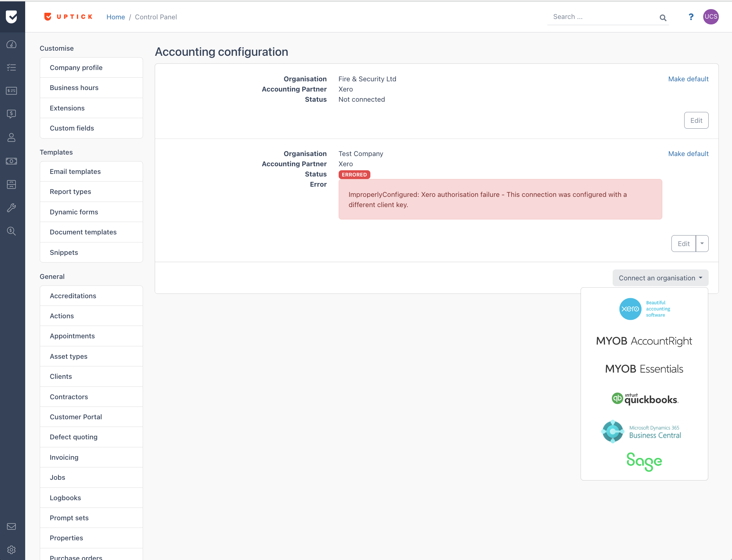Focus the Search input field

(x=604, y=17)
